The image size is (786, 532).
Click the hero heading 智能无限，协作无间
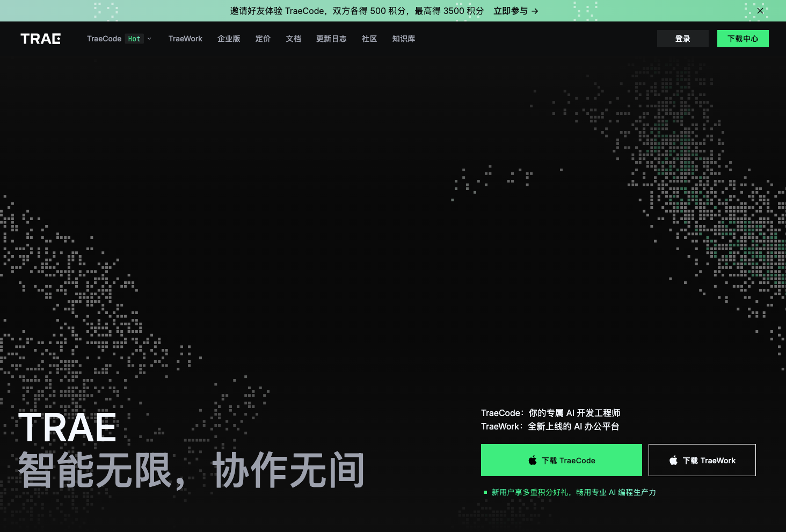[x=192, y=470]
